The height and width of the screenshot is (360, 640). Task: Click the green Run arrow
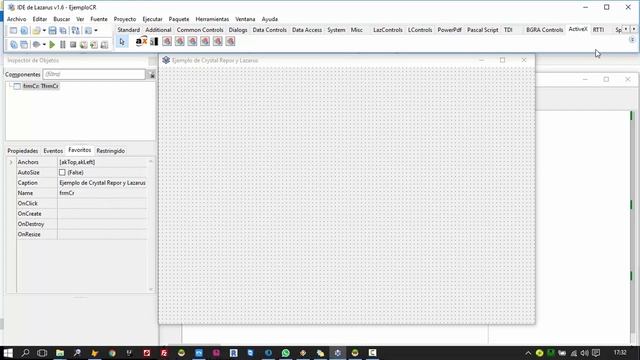point(52,44)
